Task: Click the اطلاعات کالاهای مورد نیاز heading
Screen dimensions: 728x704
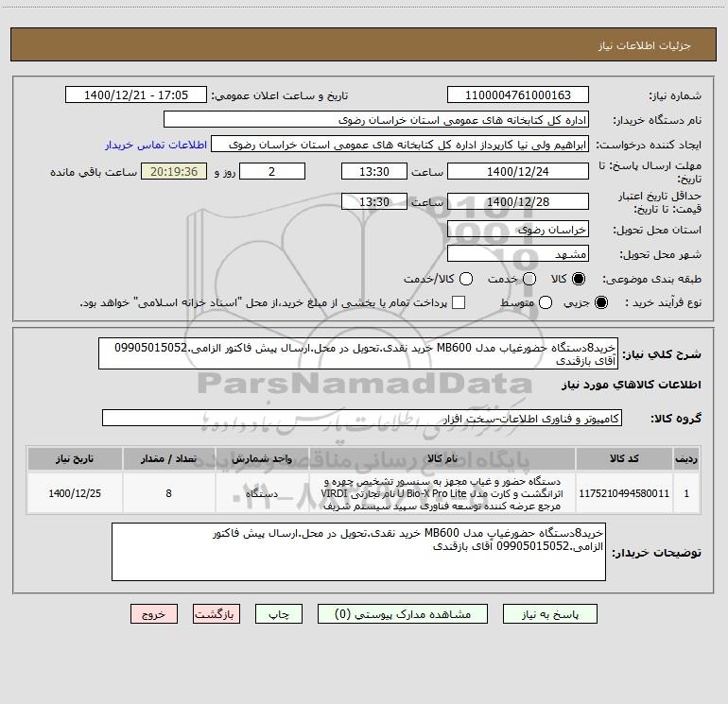Action: click(x=631, y=385)
